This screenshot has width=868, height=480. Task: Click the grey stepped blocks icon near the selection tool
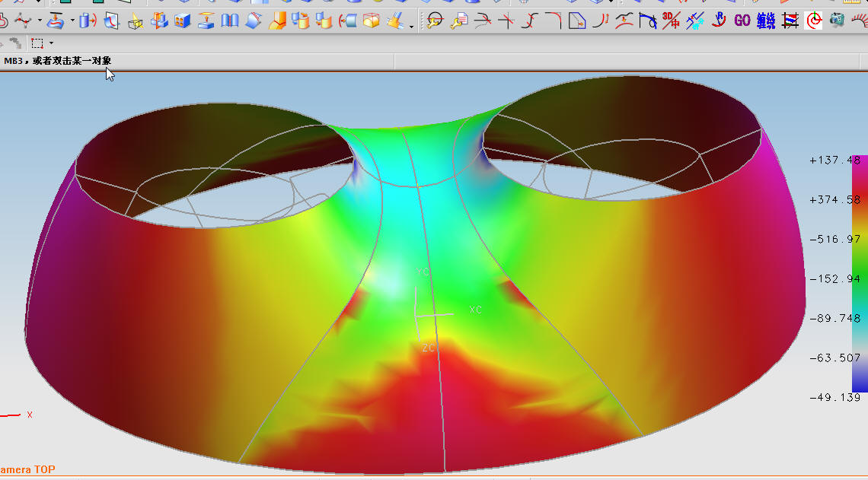[x=15, y=43]
